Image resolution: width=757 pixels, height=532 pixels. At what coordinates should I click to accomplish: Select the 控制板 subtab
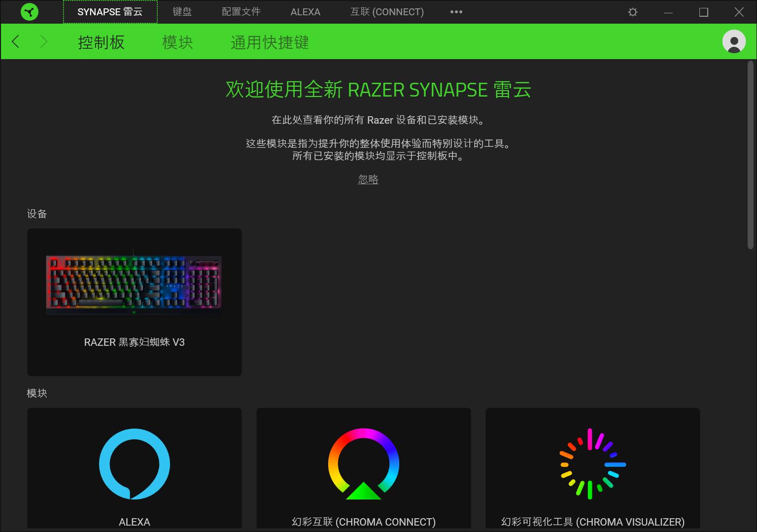(101, 42)
